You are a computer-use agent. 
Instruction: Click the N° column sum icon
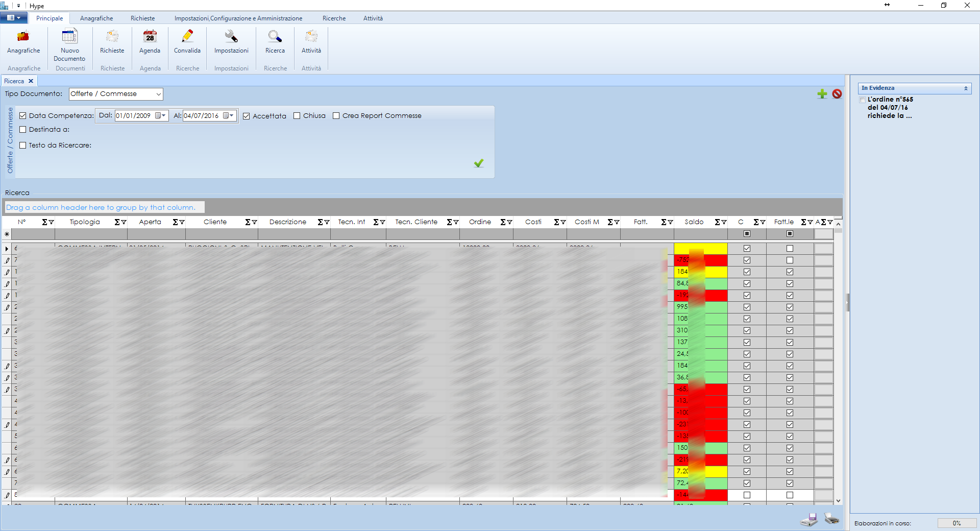click(45, 222)
